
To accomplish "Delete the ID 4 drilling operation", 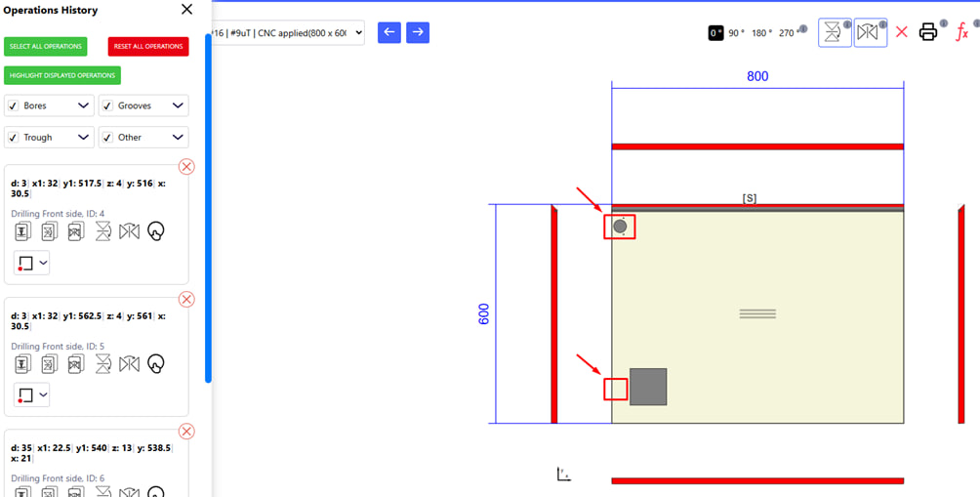I will click(x=186, y=167).
